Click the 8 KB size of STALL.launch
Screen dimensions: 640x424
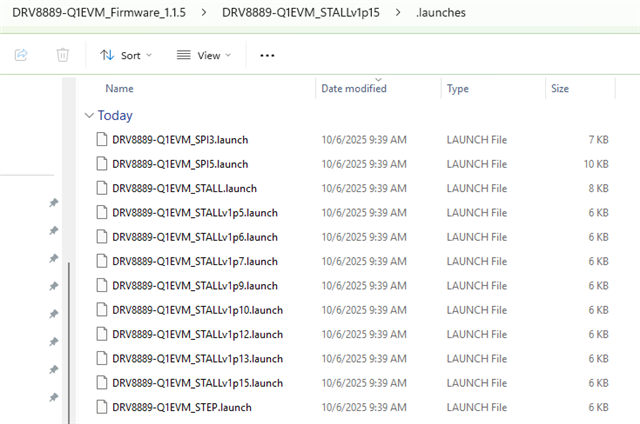[x=598, y=189]
